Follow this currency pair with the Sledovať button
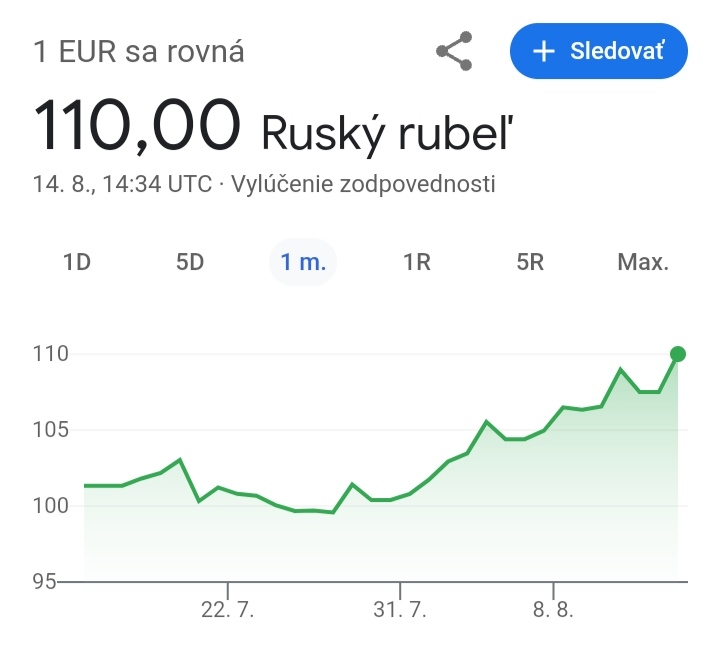 (599, 51)
